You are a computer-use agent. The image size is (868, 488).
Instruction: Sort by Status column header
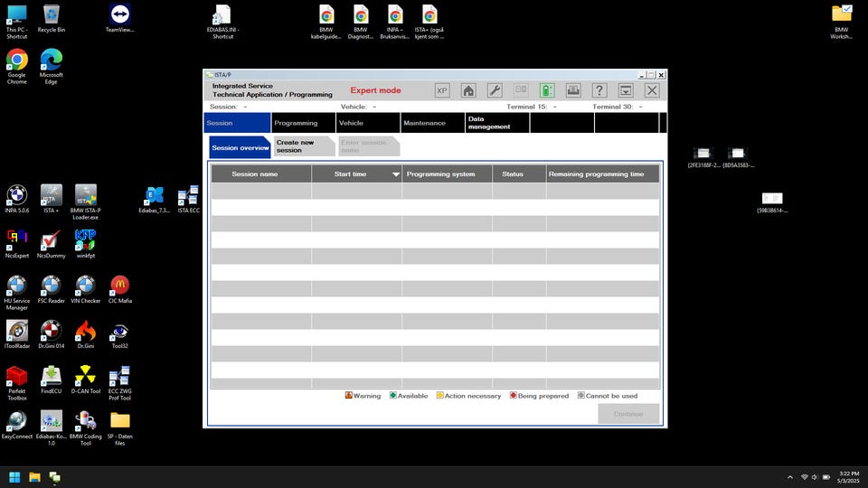(519, 174)
